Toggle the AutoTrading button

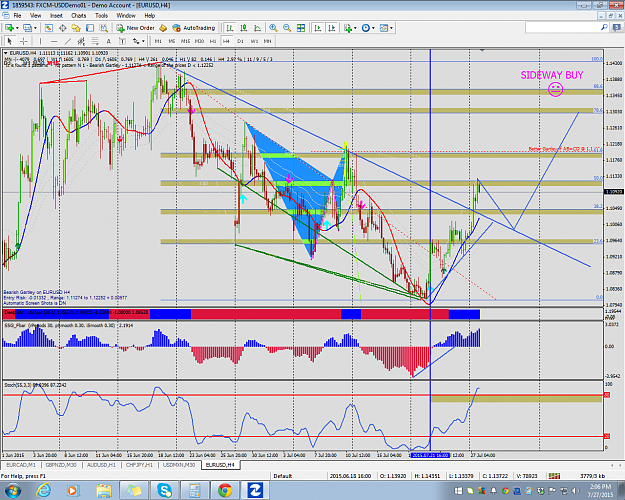click(194, 28)
